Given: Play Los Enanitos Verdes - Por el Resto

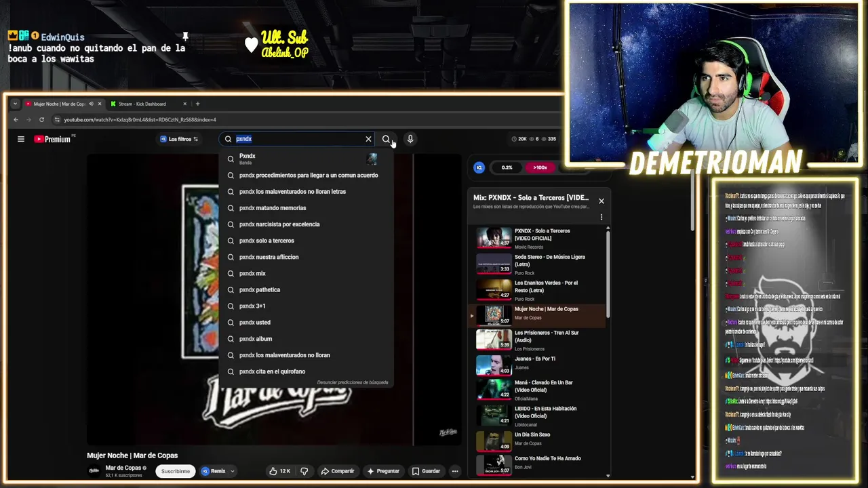Looking at the screenshot, I should tap(540, 290).
